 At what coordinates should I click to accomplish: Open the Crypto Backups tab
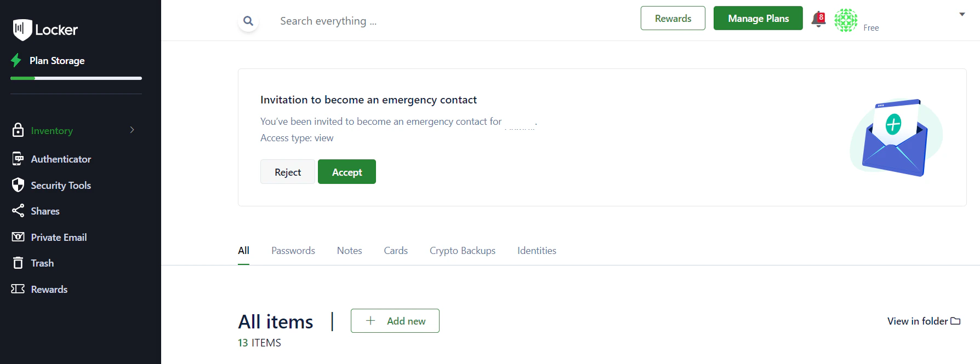click(x=462, y=250)
